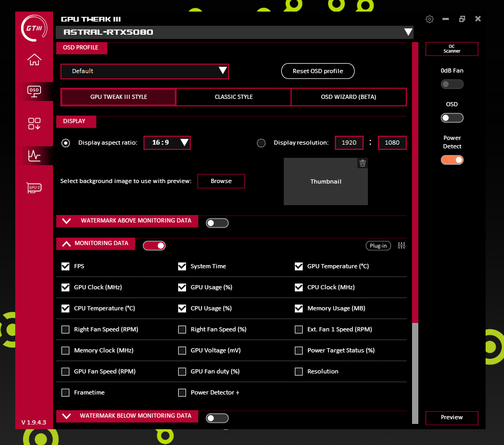The width and height of the screenshot is (504, 445).
Task: Delete thumbnail with trash icon
Action: click(363, 163)
